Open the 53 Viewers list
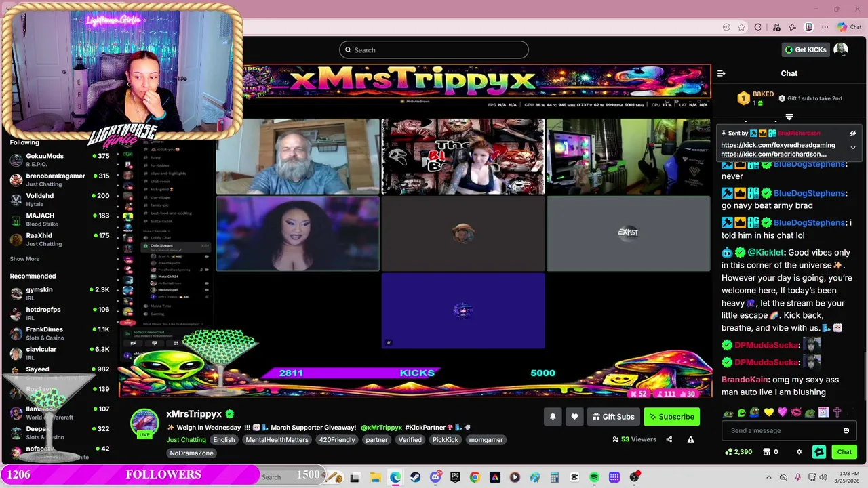 pos(635,439)
